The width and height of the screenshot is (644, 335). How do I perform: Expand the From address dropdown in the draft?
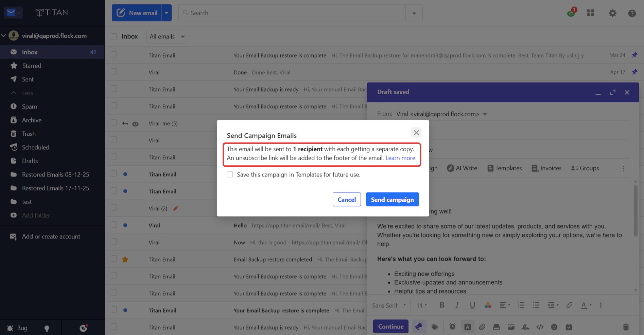pyautogui.click(x=485, y=114)
